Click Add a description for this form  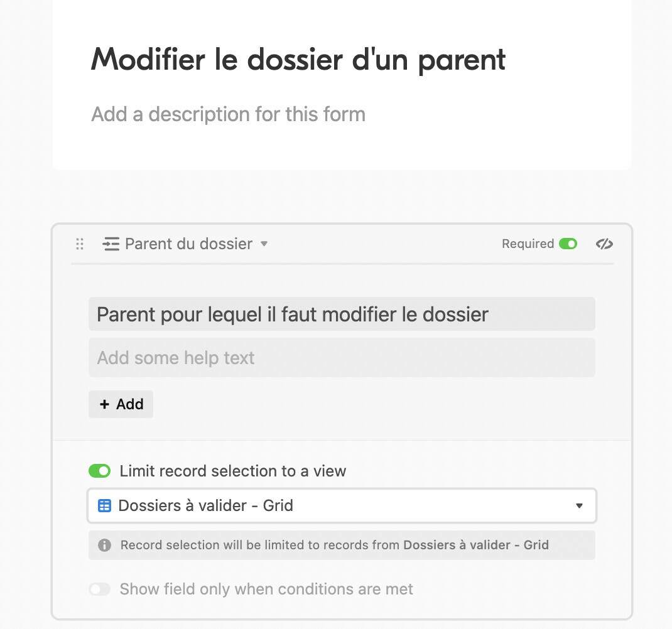[x=229, y=114]
